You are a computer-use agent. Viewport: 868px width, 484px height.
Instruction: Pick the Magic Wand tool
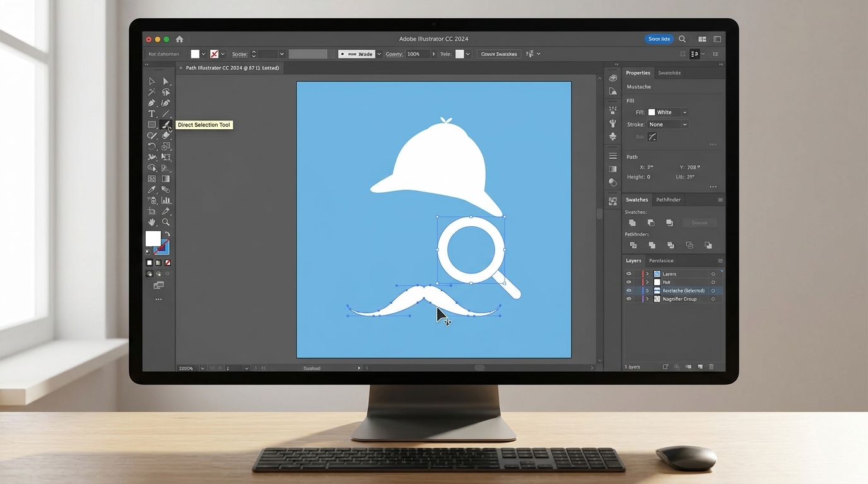pos(151,92)
